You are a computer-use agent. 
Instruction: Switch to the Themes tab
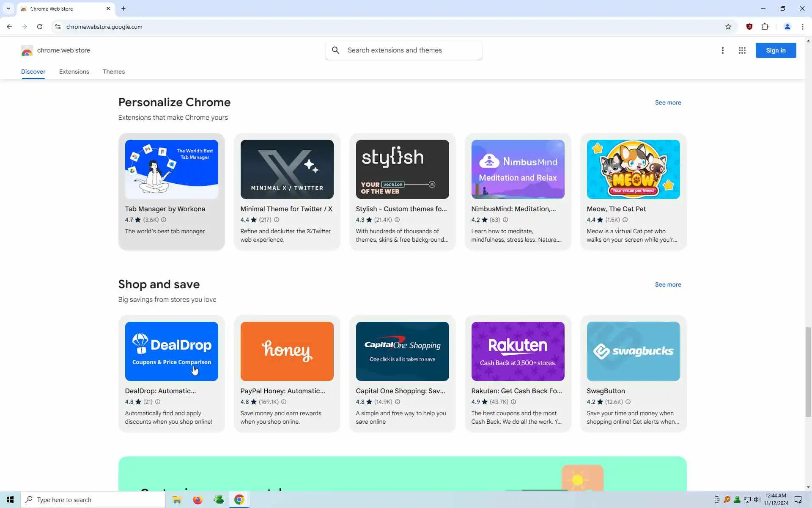pyautogui.click(x=113, y=72)
